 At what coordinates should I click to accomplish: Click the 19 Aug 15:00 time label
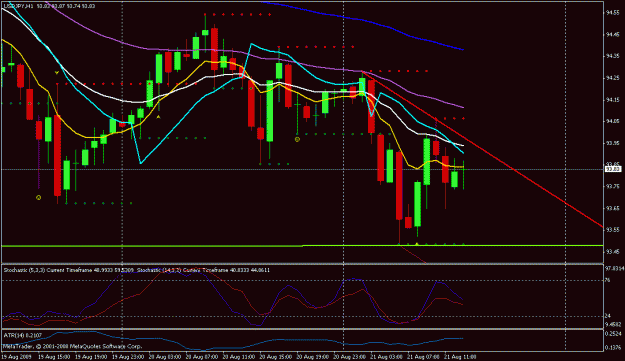coord(53,357)
